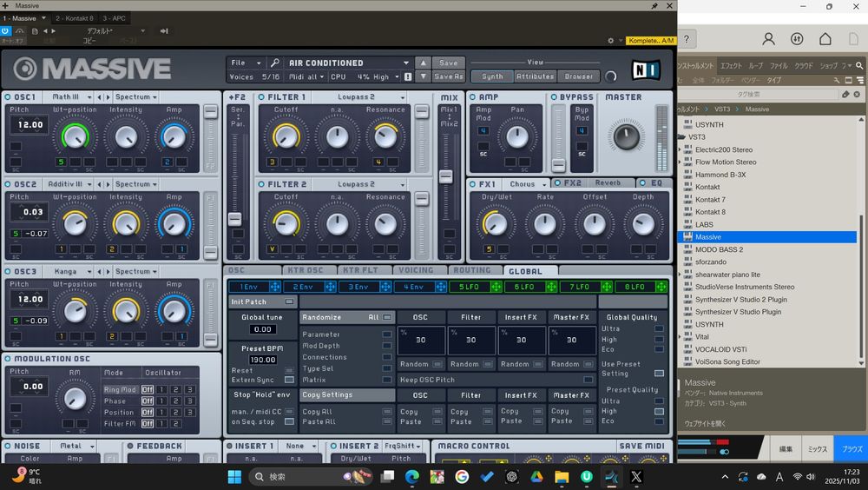Select Ultra under Global Quality
Screen dimensions: 868x490
click(659, 329)
